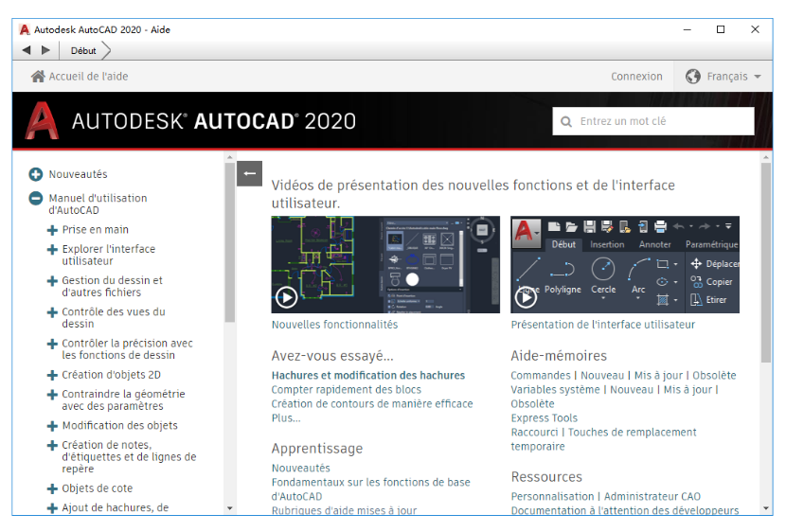Click the Début breadcrumb
Image resolution: width=786 pixels, height=532 pixels.
(x=83, y=50)
